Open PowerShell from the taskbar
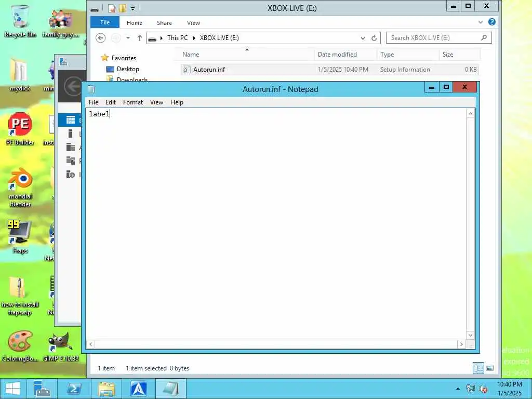 74,389
